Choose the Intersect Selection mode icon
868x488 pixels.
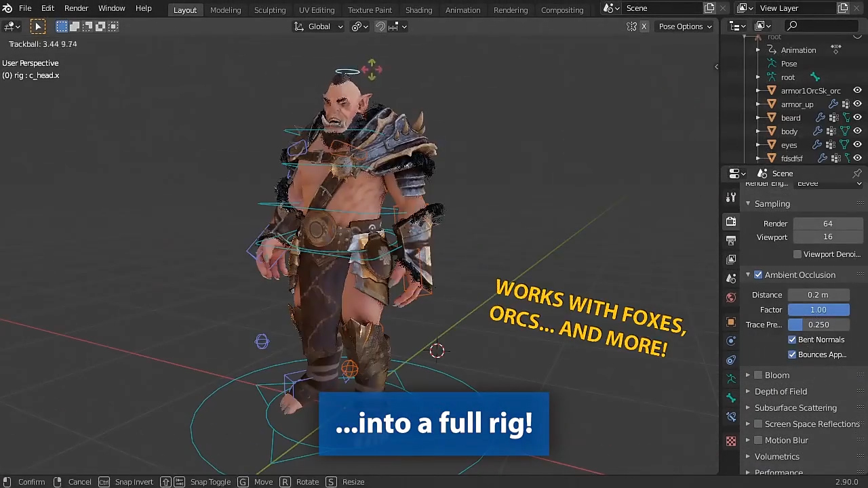[113, 26]
